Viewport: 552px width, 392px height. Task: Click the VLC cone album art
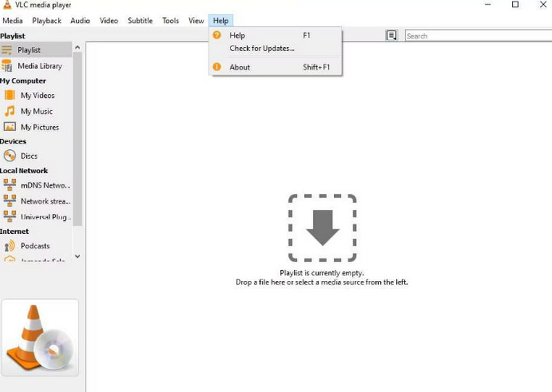[39, 337]
